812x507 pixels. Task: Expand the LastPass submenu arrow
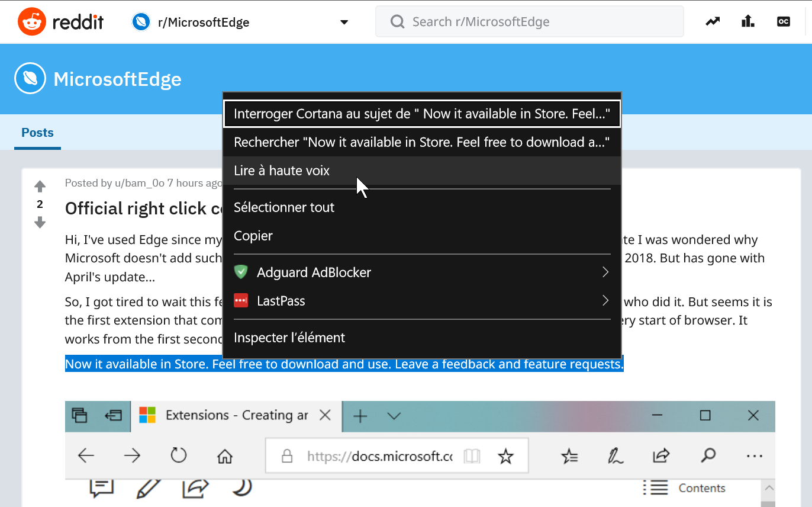tap(605, 301)
